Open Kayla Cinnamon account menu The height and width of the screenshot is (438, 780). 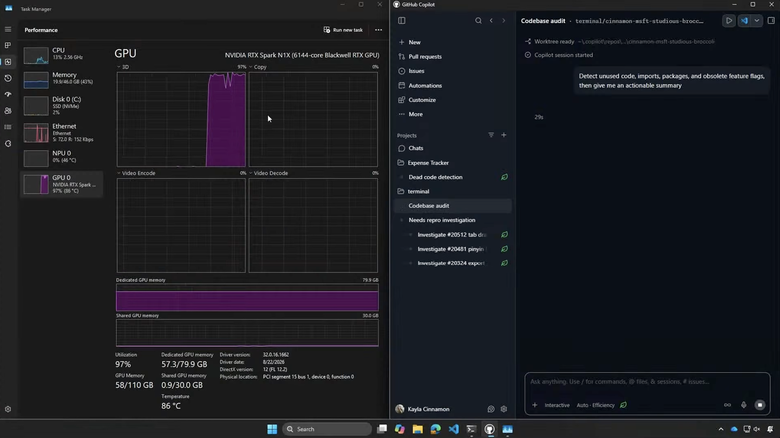422,409
